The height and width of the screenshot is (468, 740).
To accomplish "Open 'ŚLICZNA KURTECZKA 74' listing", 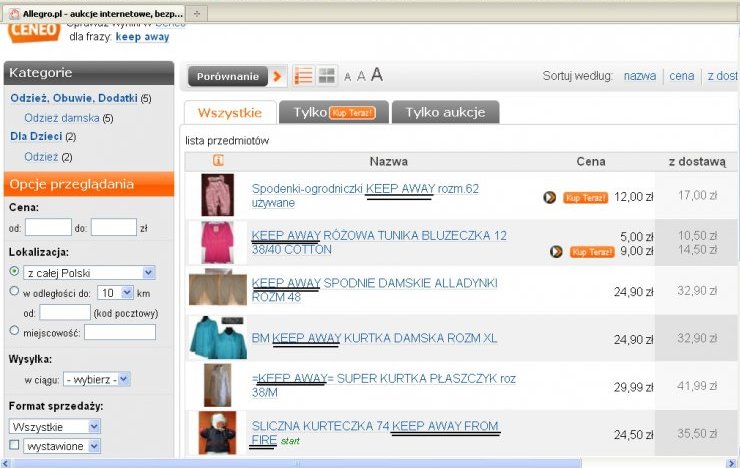I will coord(375,433).
